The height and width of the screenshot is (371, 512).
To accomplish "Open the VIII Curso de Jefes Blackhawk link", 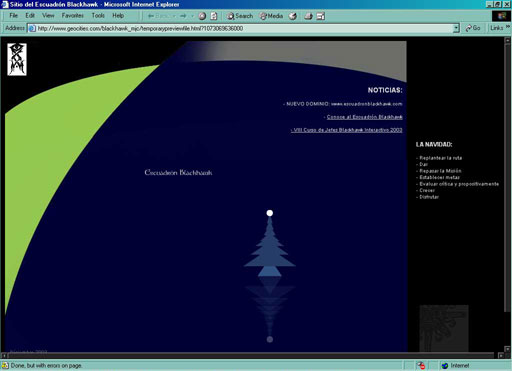I will tap(347, 130).
